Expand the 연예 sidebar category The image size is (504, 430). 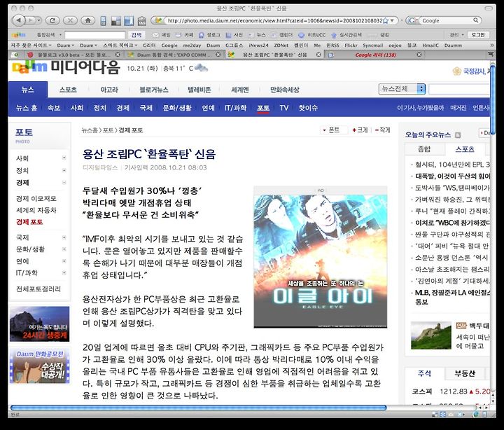(x=64, y=261)
